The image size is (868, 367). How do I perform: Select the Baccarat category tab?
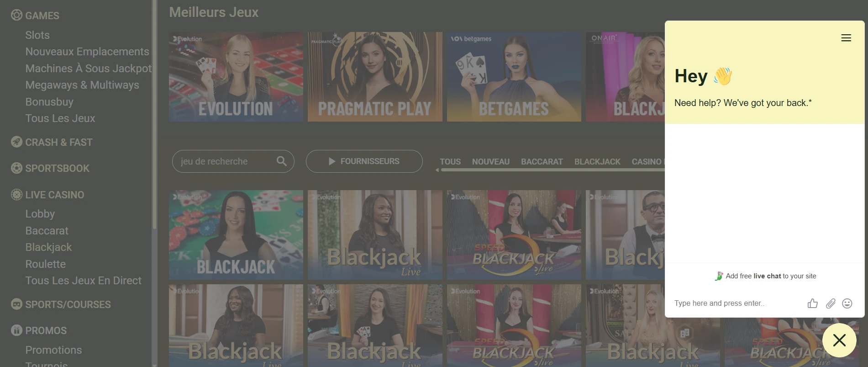(x=542, y=162)
